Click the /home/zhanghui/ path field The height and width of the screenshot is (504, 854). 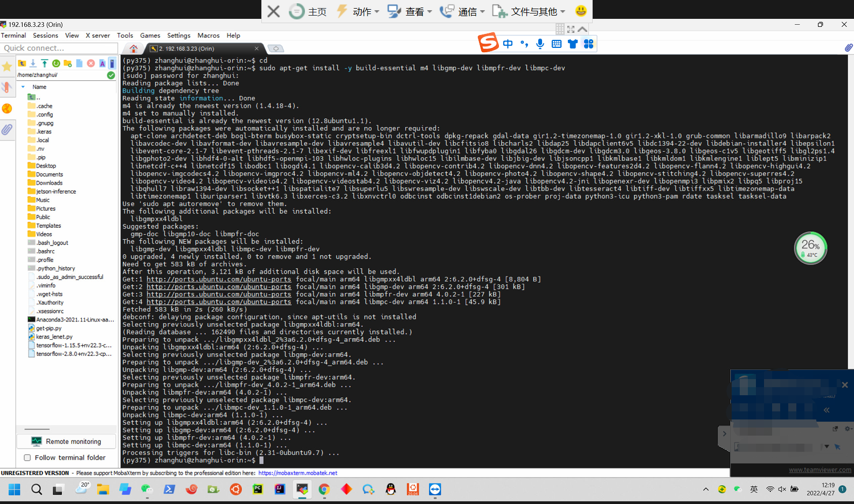pyautogui.click(x=61, y=75)
